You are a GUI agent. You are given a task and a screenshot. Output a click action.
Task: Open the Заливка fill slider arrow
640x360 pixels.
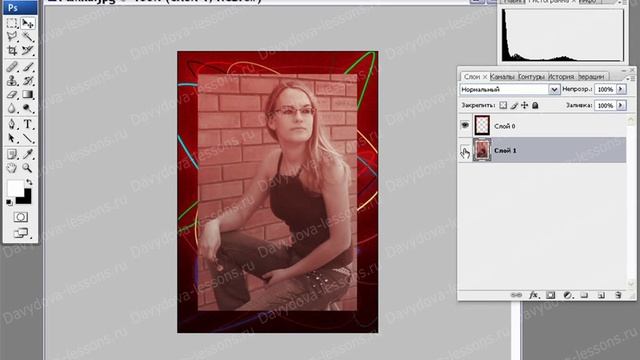(x=621, y=105)
